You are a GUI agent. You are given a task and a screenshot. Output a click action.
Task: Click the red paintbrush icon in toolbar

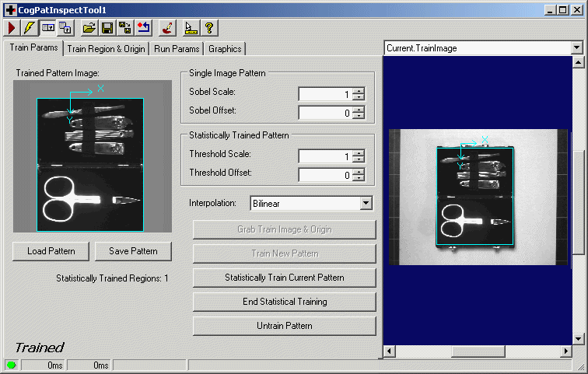click(167, 28)
